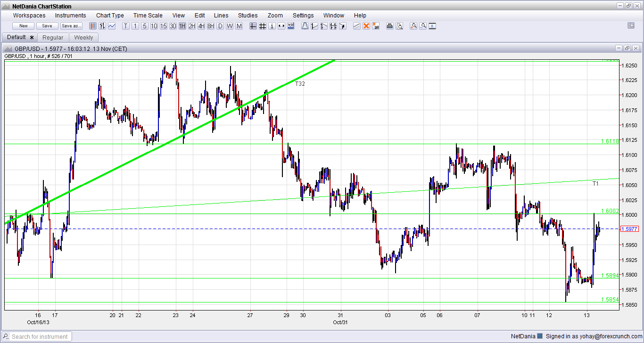Toggle the chart grid icon
The image size is (644, 343).
click(x=263, y=26)
